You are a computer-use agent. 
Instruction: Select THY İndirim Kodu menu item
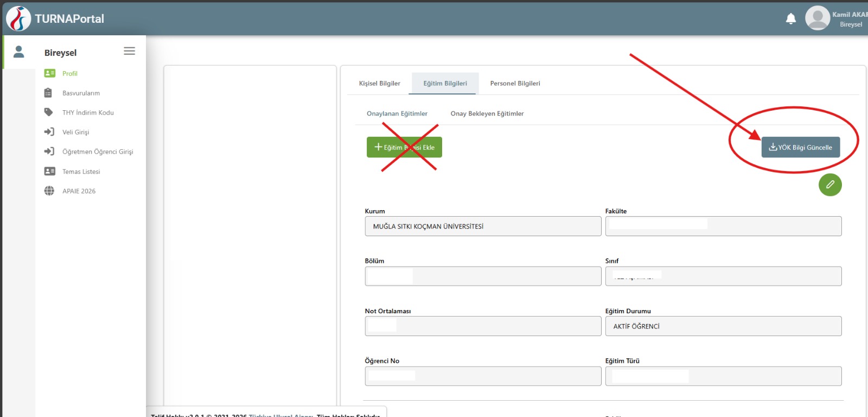88,113
